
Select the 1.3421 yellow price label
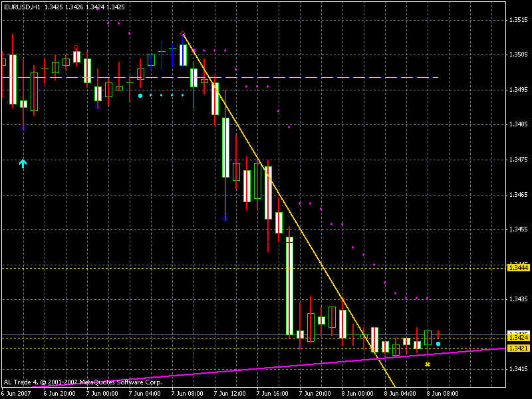pyautogui.click(x=518, y=348)
